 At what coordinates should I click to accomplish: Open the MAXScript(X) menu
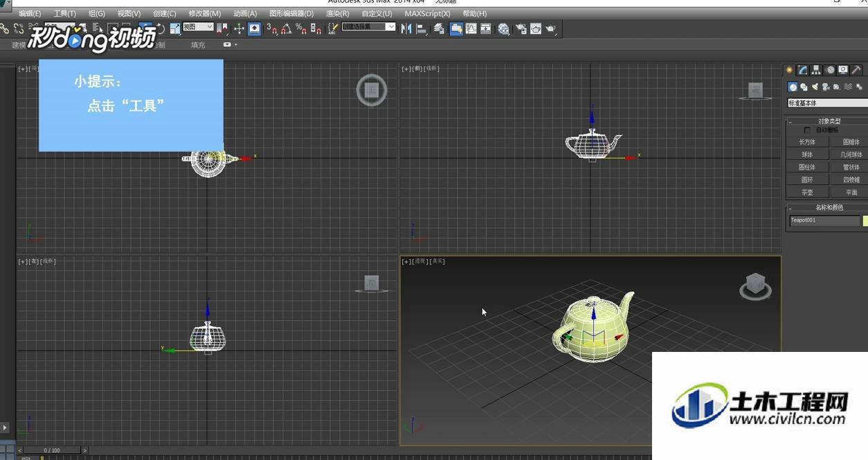[x=427, y=14]
